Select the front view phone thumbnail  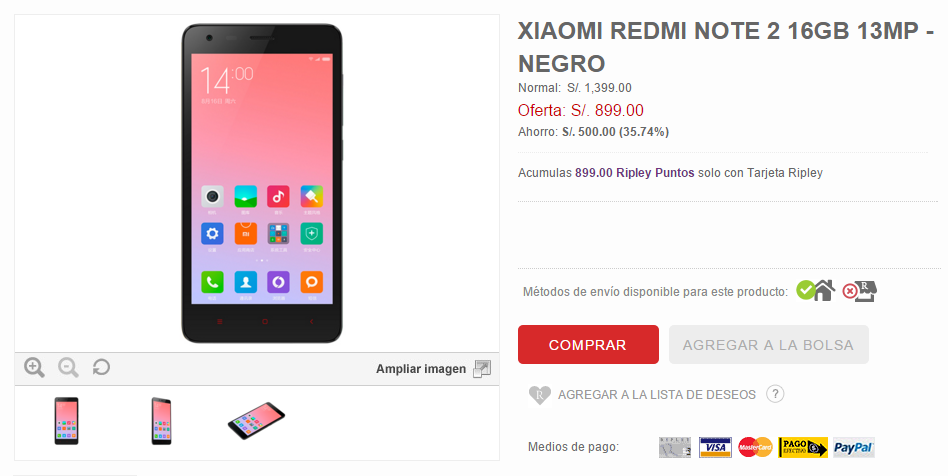tap(67, 421)
